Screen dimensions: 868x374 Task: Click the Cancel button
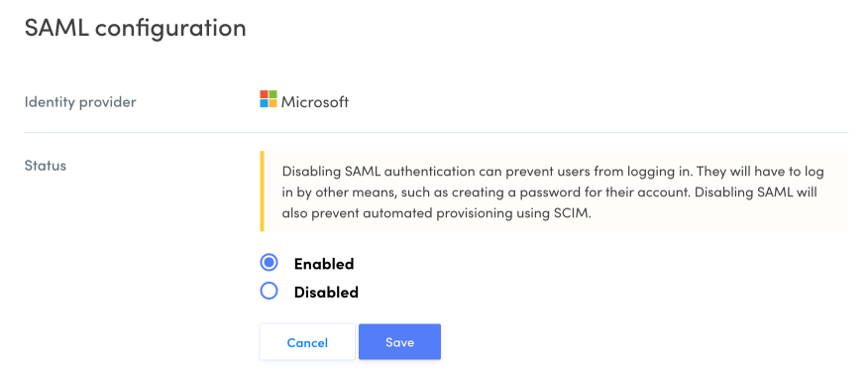pos(307,342)
